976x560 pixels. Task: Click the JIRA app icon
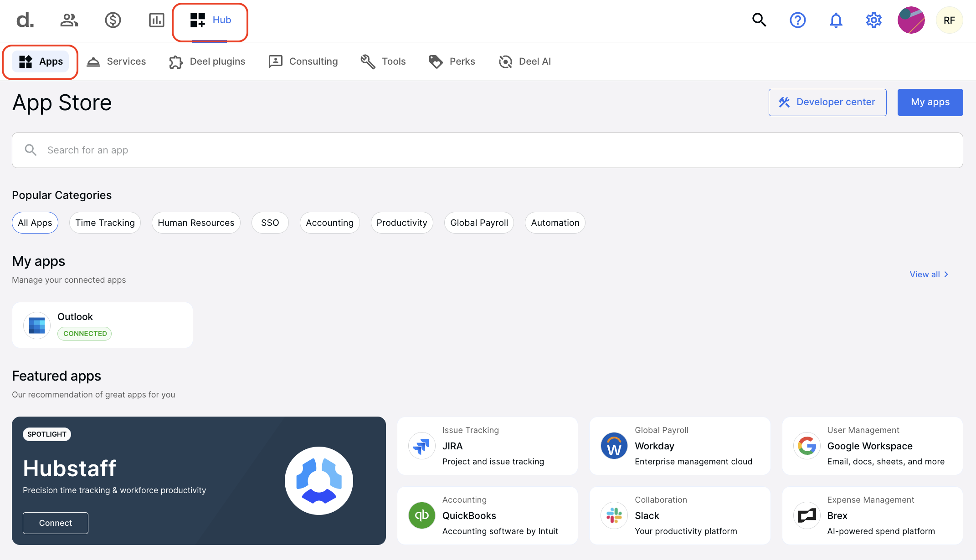pyautogui.click(x=421, y=446)
